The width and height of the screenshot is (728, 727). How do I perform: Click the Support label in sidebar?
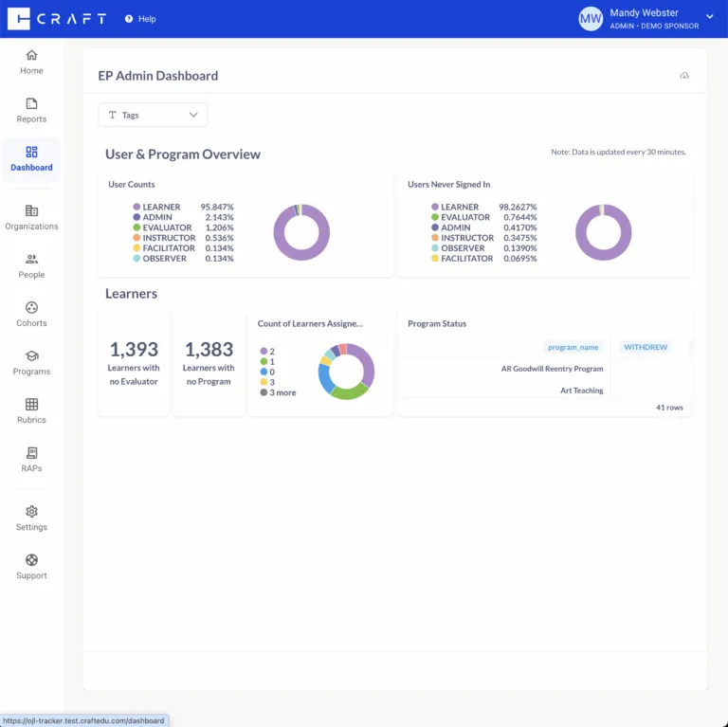pos(31,575)
